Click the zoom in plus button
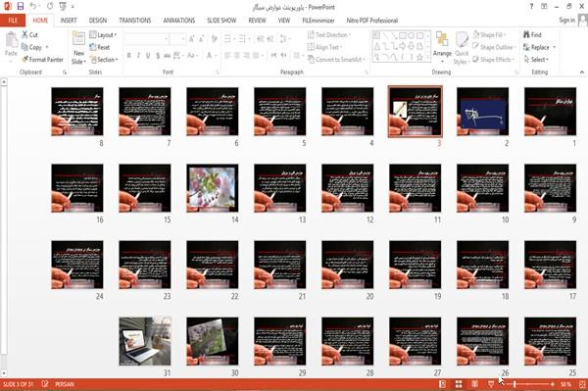588x391 pixels. [553, 384]
